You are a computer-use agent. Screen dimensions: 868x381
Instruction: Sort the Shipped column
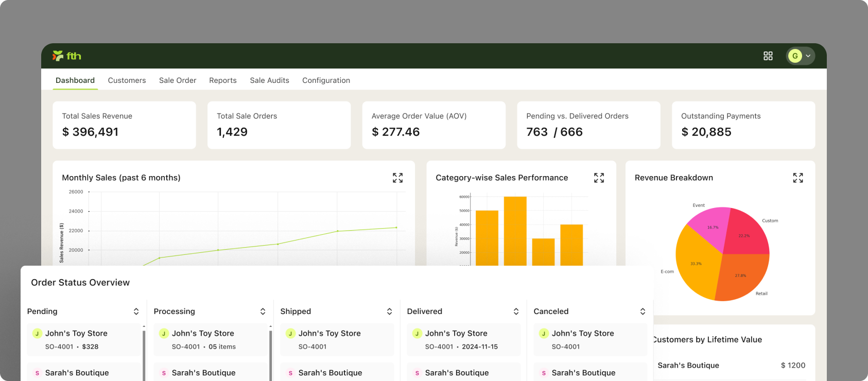[x=389, y=311]
